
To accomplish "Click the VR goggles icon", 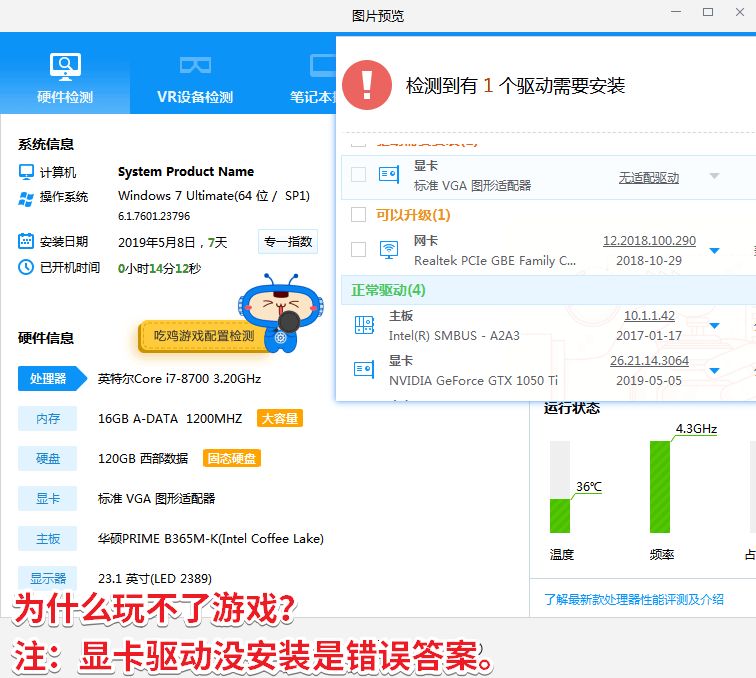I will (x=195, y=65).
